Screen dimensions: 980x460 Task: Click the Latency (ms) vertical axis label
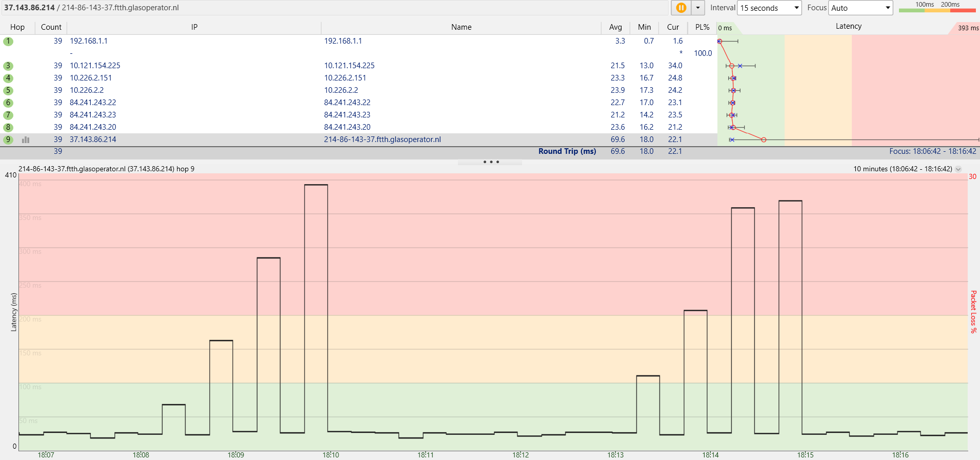(x=14, y=312)
